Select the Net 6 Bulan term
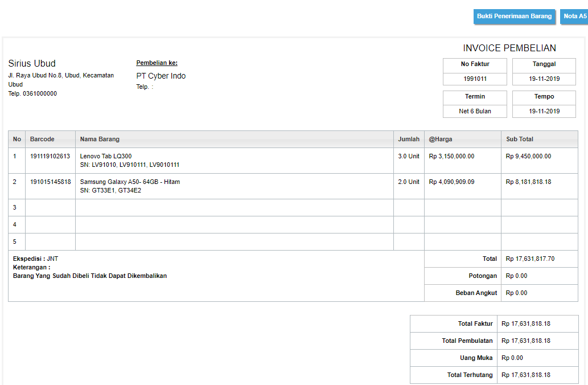The width and height of the screenshot is (588, 385). tap(475, 111)
